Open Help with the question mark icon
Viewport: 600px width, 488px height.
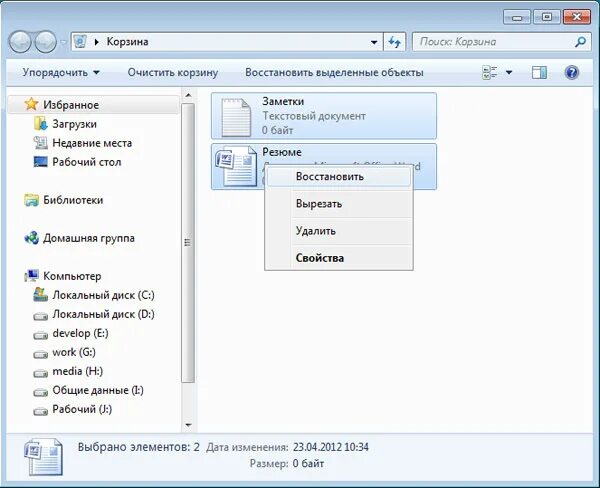572,72
